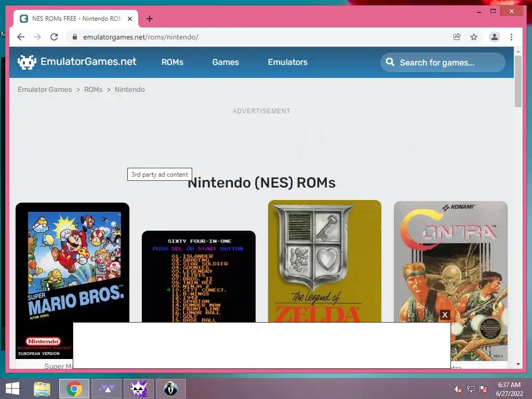Click the Nintendo breadcrumb item
This screenshot has width=532, height=399.
[129, 89]
